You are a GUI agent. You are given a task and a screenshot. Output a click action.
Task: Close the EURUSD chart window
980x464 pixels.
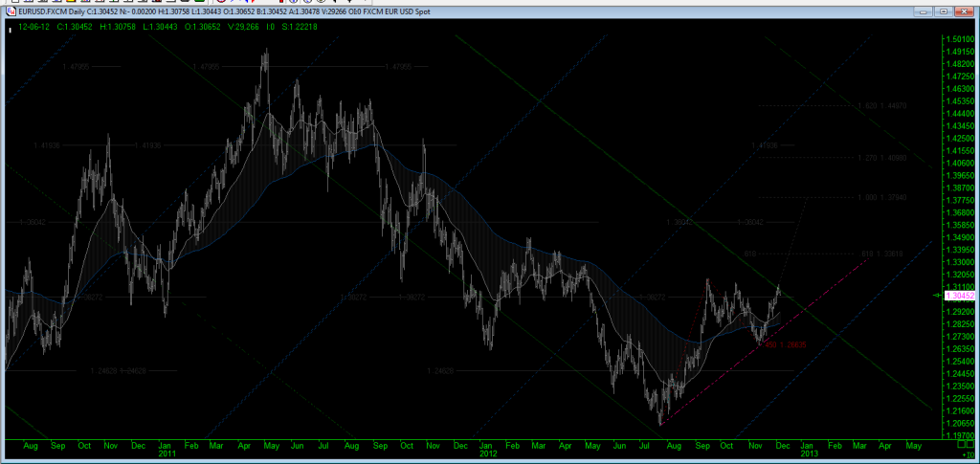pos(964,13)
